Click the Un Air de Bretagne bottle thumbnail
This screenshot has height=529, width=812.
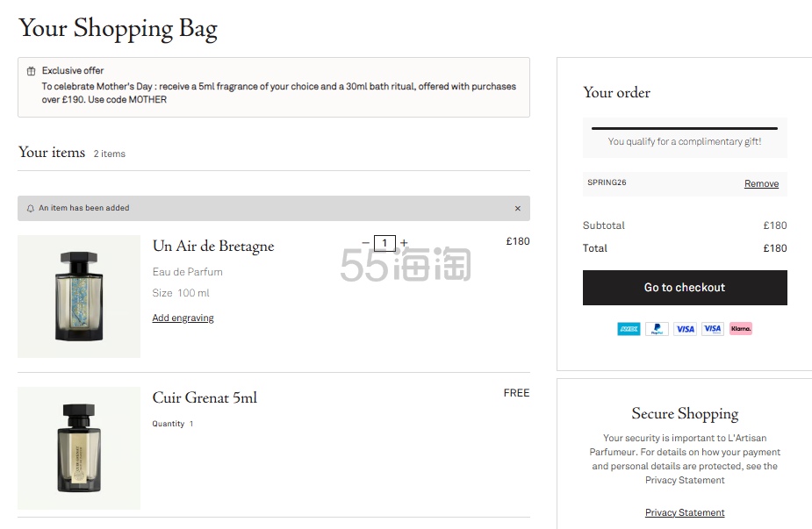pos(79,297)
